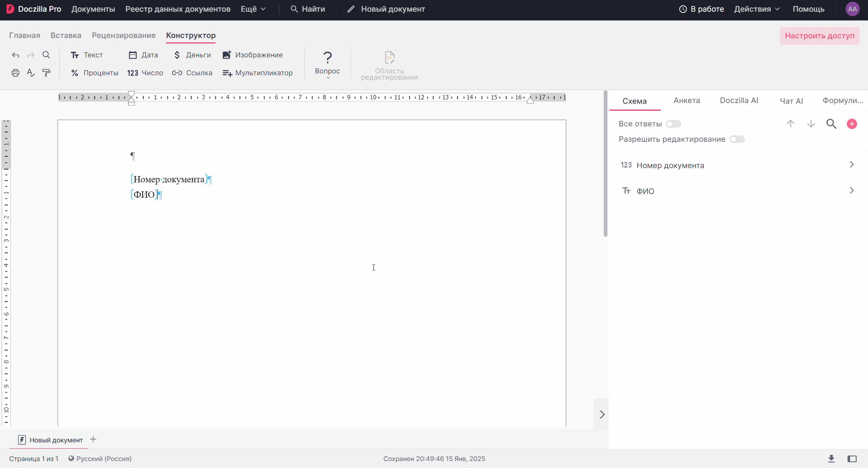Click the 'В работе' status button
Screen dimensions: 868x468
click(701, 9)
